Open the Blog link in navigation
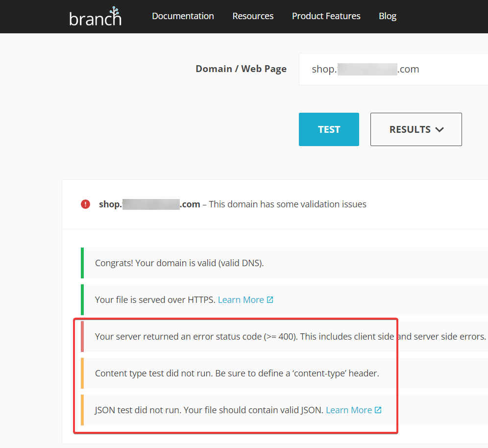The width and height of the screenshot is (488, 448). pyautogui.click(x=388, y=16)
